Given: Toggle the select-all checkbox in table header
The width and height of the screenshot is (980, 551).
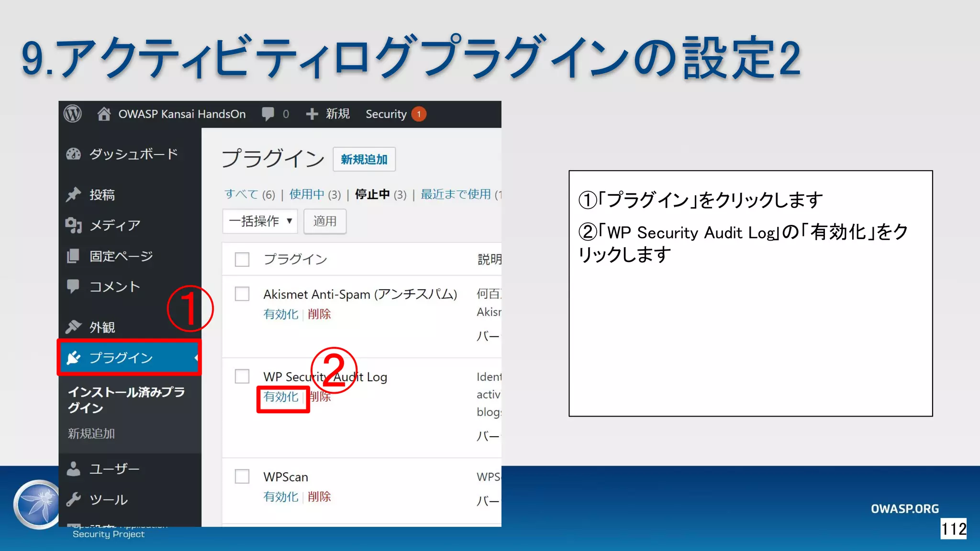Looking at the screenshot, I should 242,259.
